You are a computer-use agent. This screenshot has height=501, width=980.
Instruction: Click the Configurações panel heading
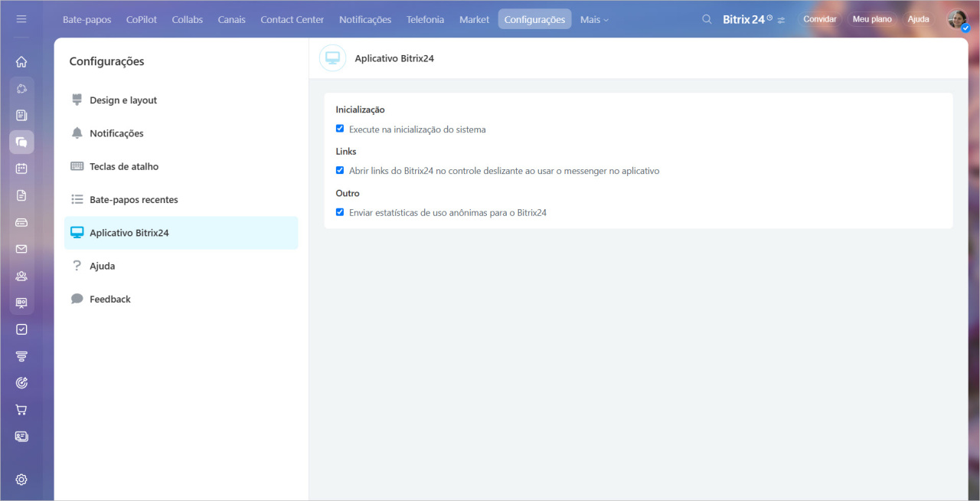coord(106,61)
